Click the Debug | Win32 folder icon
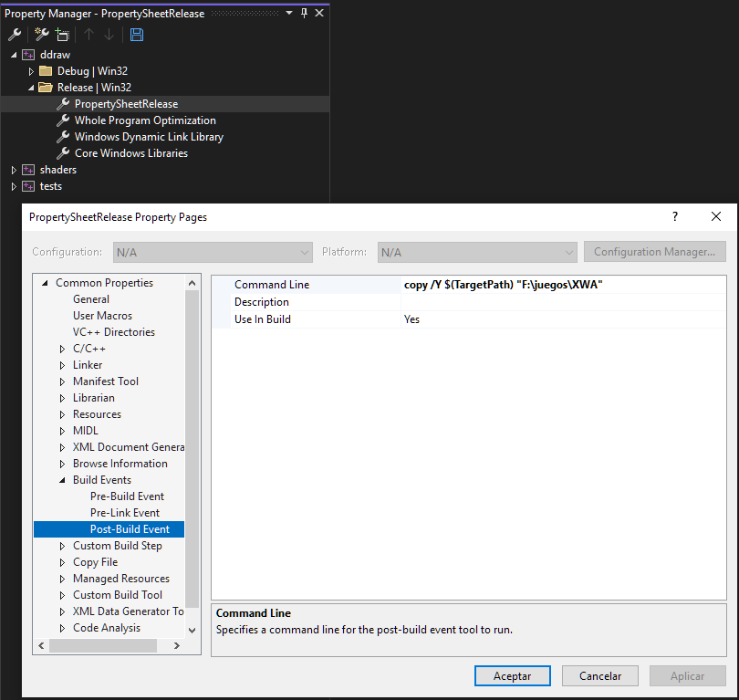This screenshot has width=739, height=700. click(x=46, y=71)
